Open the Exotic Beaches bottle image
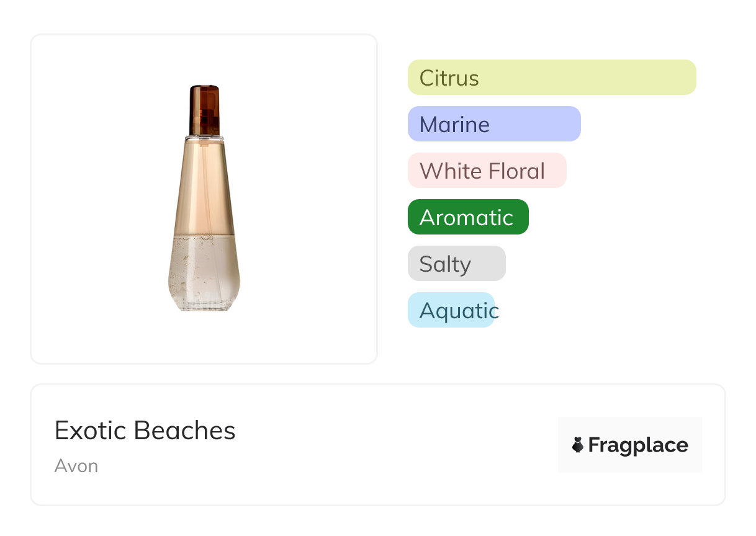The image size is (756, 536). pyautogui.click(x=204, y=199)
